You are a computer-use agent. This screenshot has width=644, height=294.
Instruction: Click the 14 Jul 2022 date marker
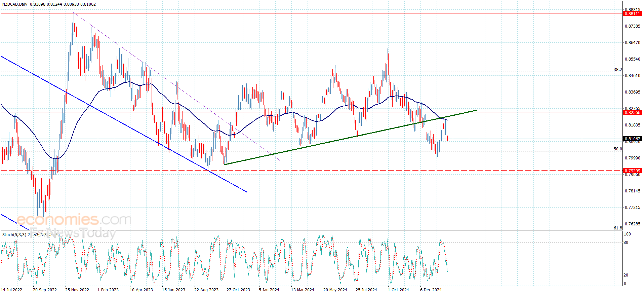point(12,290)
